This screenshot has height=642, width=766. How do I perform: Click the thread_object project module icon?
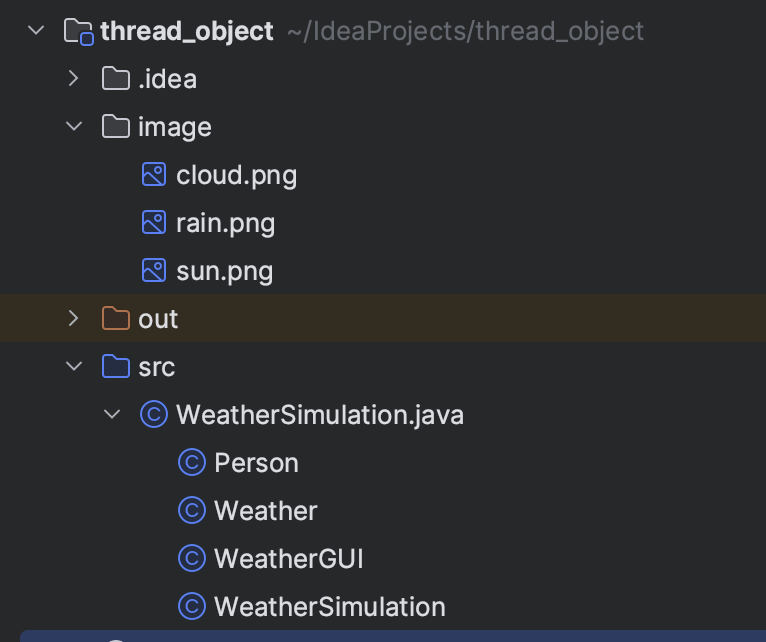pos(79,31)
